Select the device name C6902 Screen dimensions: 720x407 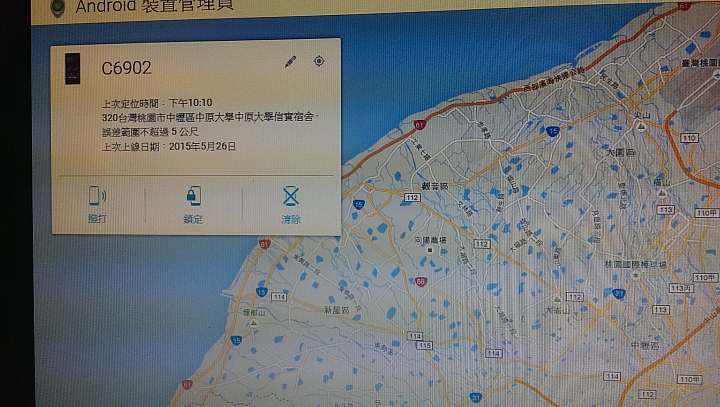click(126, 68)
